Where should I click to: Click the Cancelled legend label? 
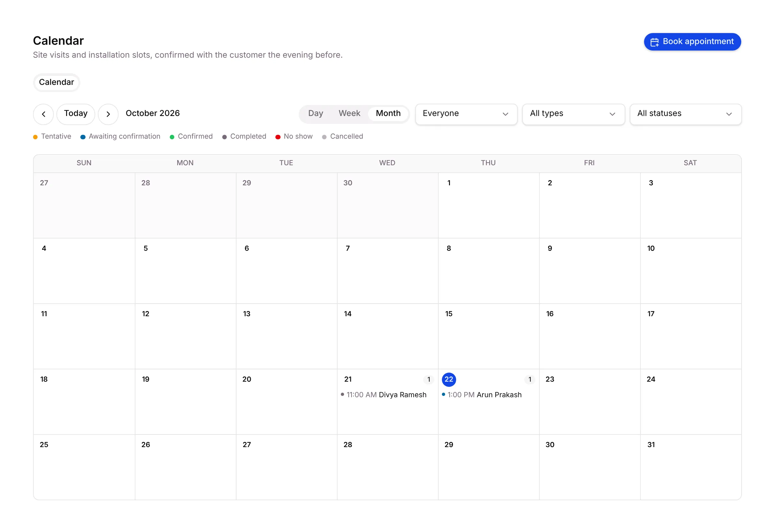[347, 136]
